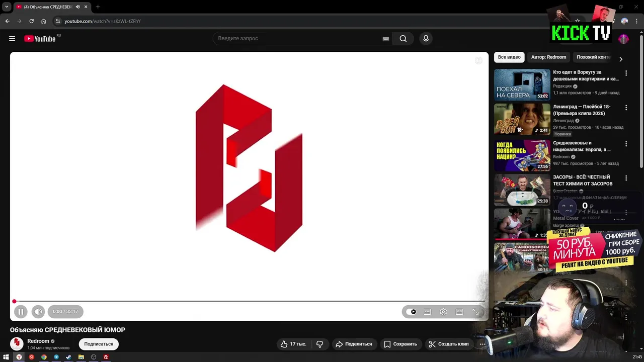The height and width of the screenshot is (362, 644).
Task: Open the on-screen keyboard in search box
Action: pos(386,39)
